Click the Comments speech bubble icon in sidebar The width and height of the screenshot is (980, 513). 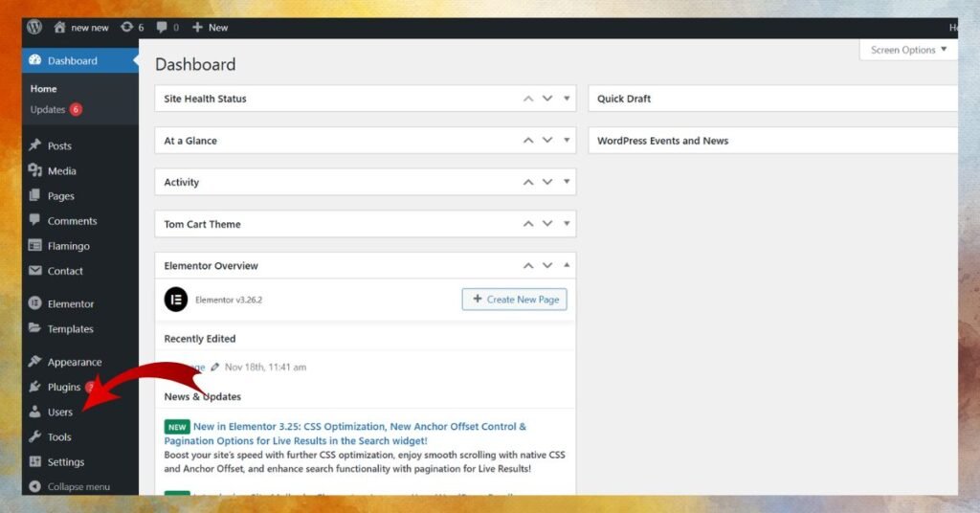[x=35, y=220]
